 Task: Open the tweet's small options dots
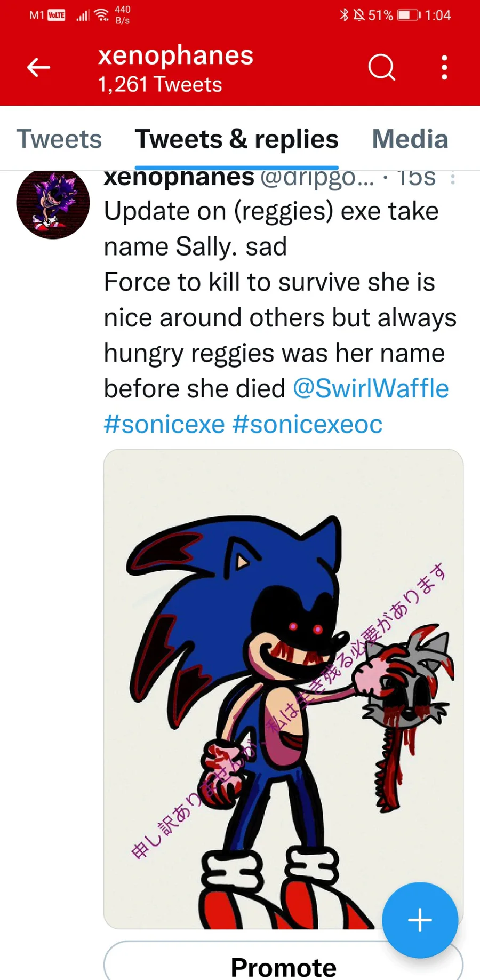(453, 178)
